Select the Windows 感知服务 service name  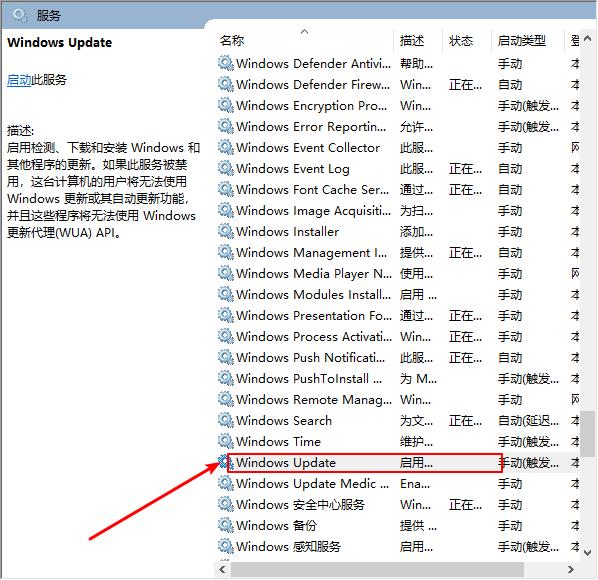(x=288, y=546)
